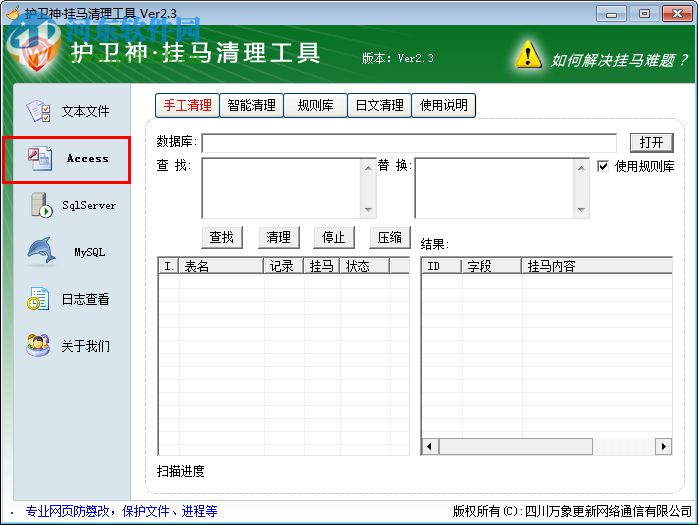Image resolution: width=698 pixels, height=525 pixels.
Task: Select MySQL sidebar label
Action: click(89, 252)
